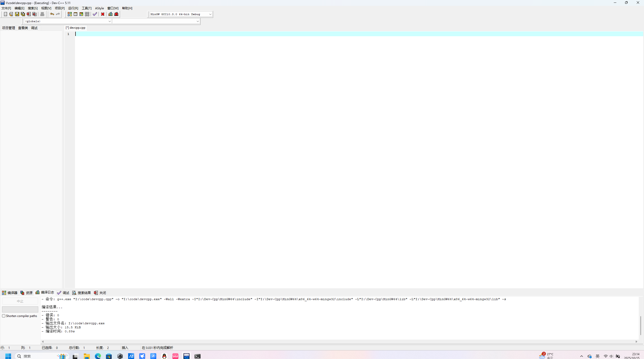Click the compile log horizontal scrollbar

(x=339, y=341)
